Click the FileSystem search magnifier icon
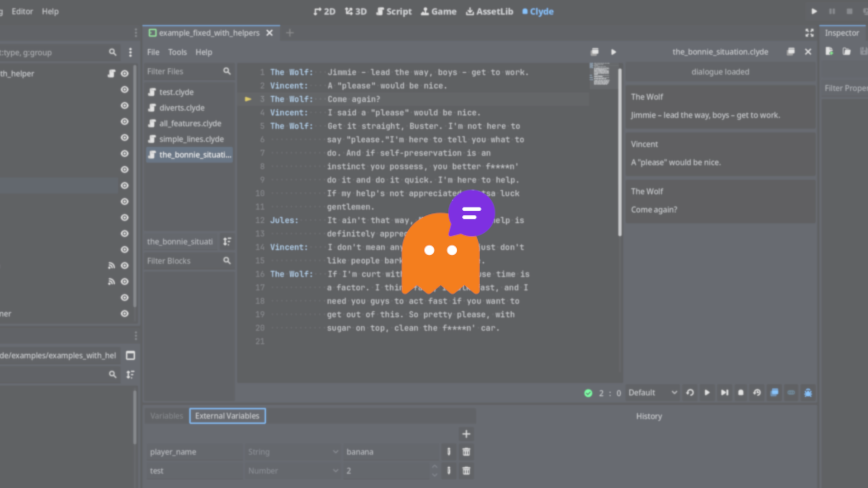This screenshot has height=488, width=868. pyautogui.click(x=113, y=375)
